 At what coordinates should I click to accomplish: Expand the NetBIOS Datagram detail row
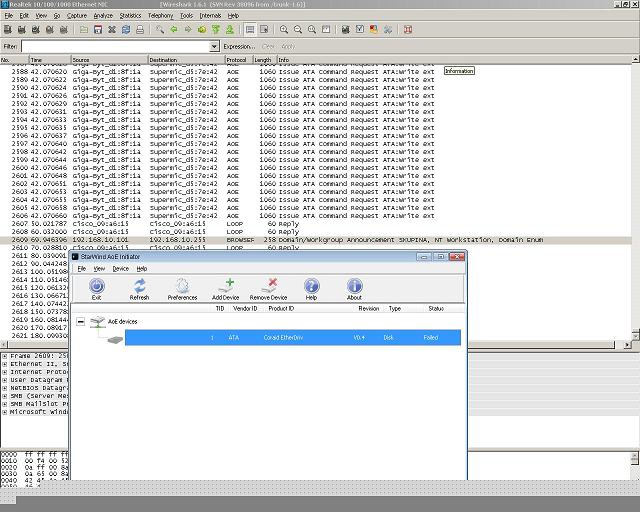[4, 388]
